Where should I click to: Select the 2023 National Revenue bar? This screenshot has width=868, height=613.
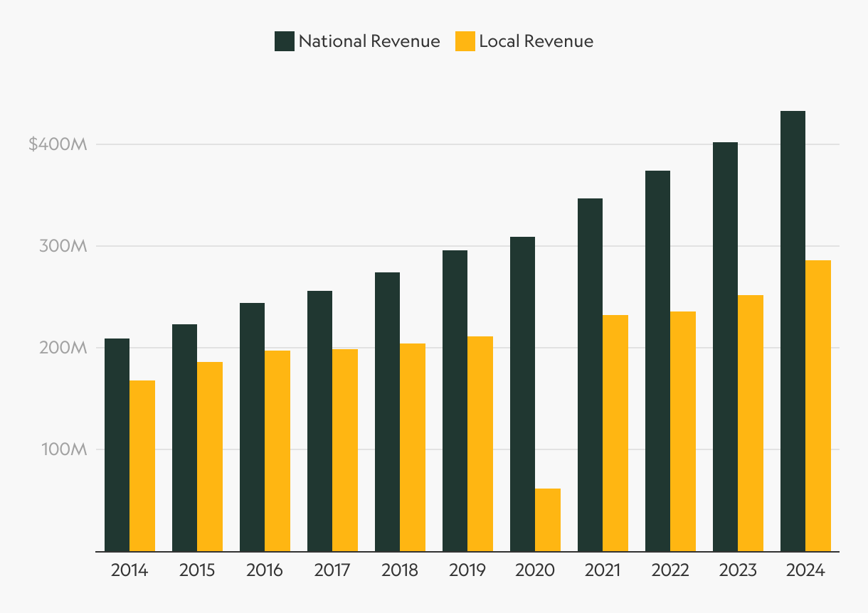[x=725, y=346]
